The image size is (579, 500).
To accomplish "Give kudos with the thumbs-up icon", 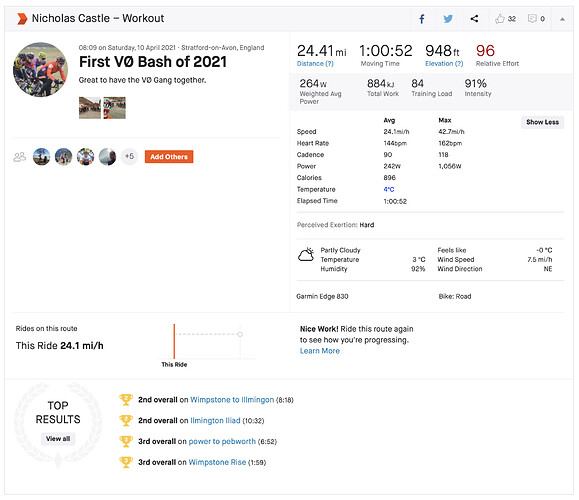I will pos(500,18).
